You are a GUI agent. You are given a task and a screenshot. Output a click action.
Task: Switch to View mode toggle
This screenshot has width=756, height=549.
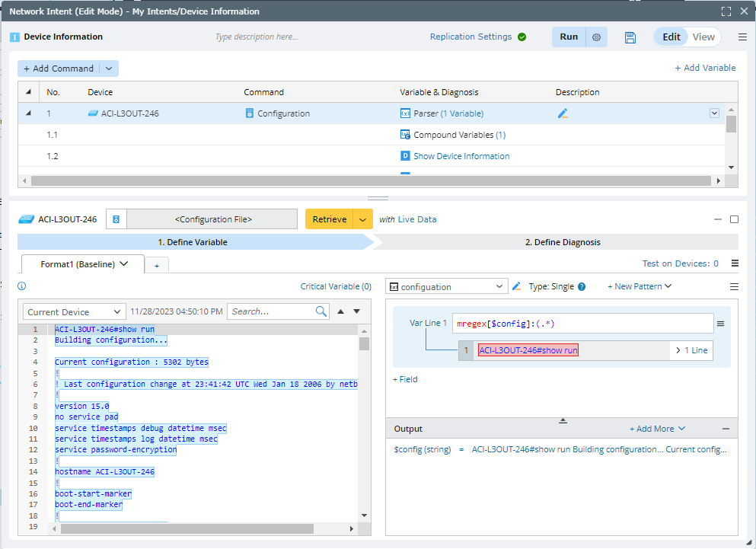point(703,37)
